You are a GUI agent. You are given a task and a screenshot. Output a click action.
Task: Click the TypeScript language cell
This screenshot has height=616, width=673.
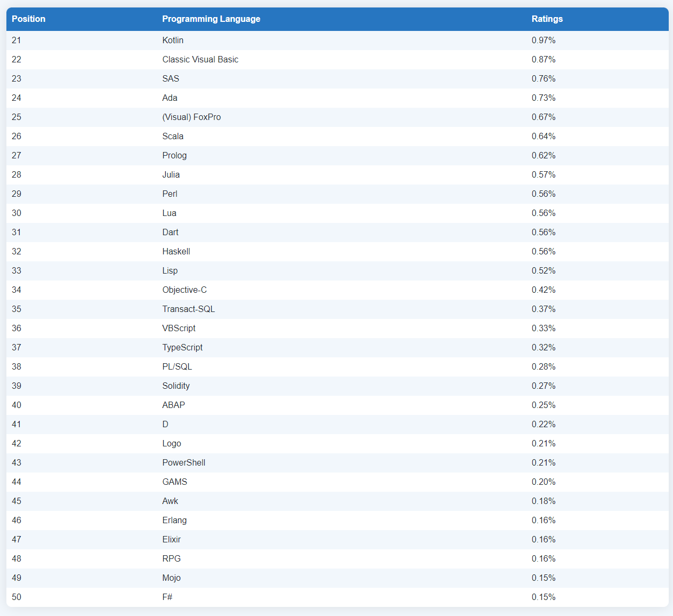[x=182, y=348]
